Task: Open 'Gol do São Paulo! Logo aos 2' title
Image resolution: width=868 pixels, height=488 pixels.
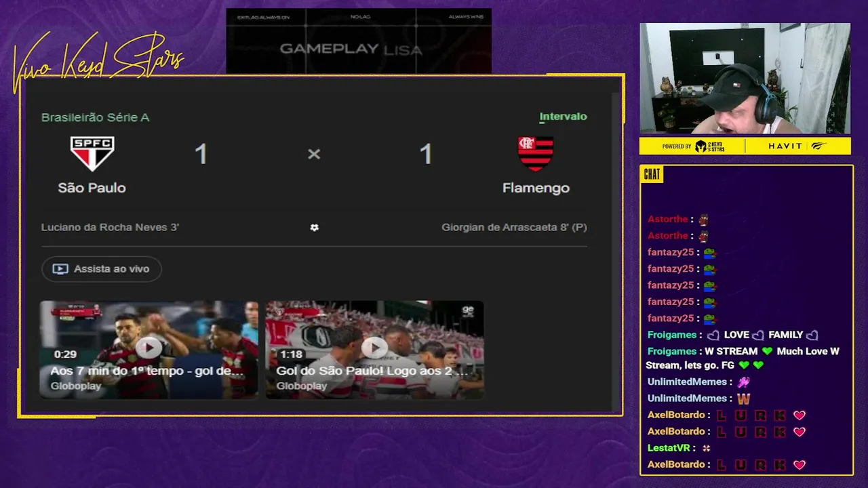Action: [372, 371]
